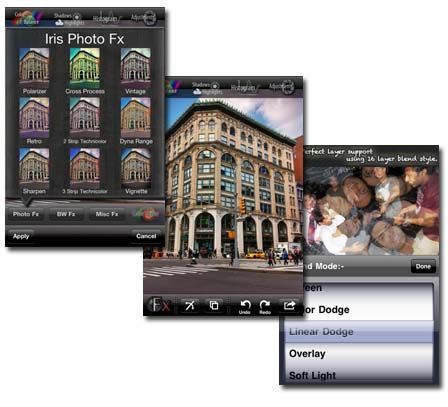
Task: Tap the Iris Photo Fx title
Action: (x=85, y=39)
